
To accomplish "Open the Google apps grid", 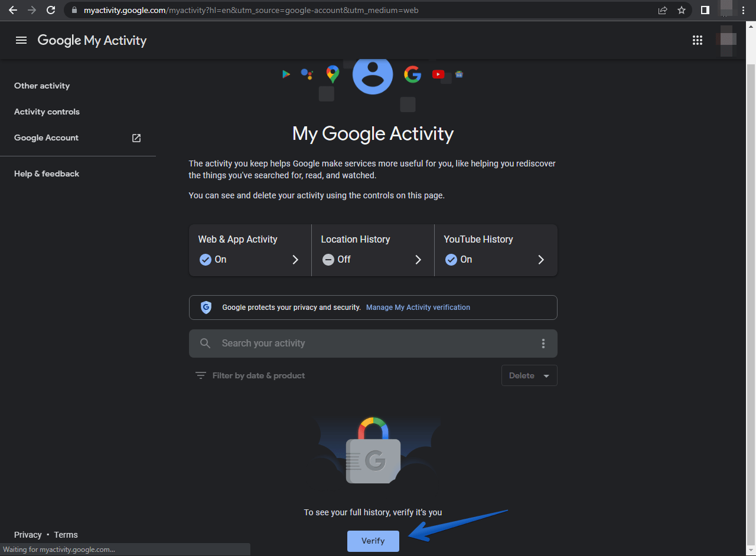I will [698, 40].
